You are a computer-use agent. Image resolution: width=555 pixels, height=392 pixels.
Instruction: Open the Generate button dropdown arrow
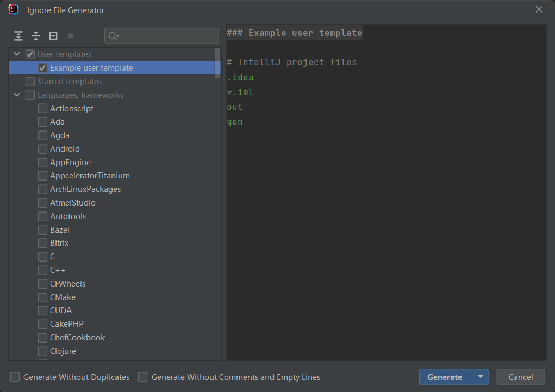point(481,377)
